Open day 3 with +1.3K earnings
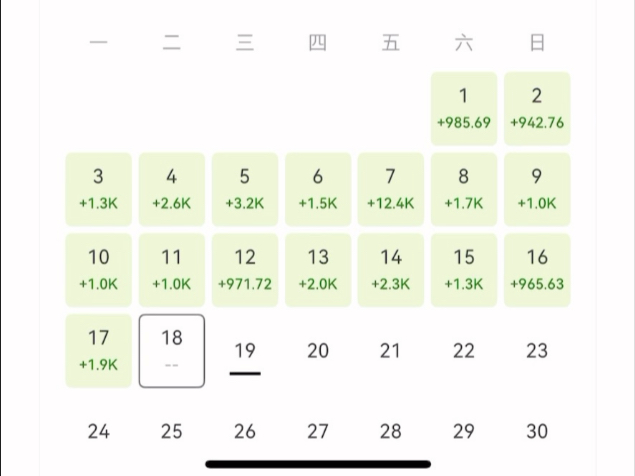This screenshot has height=476, width=635. 98,189
